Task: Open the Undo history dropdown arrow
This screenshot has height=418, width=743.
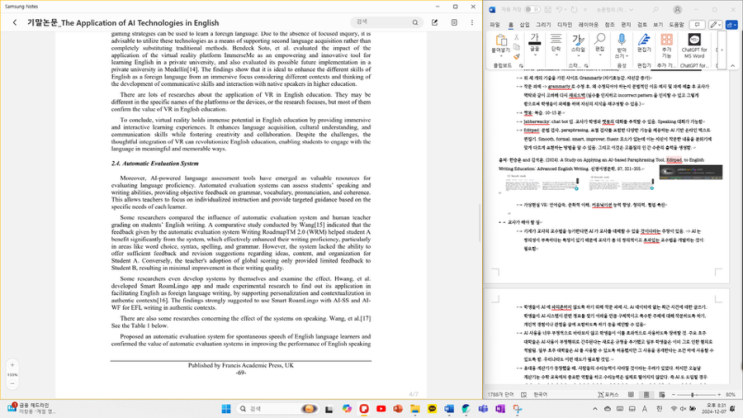Action: tap(566, 9)
